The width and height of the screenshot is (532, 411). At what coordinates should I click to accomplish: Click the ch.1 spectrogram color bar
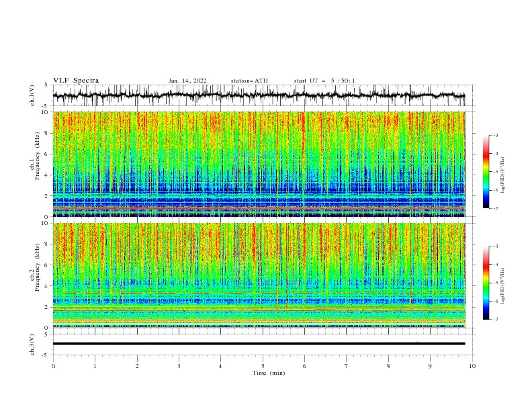click(486, 171)
